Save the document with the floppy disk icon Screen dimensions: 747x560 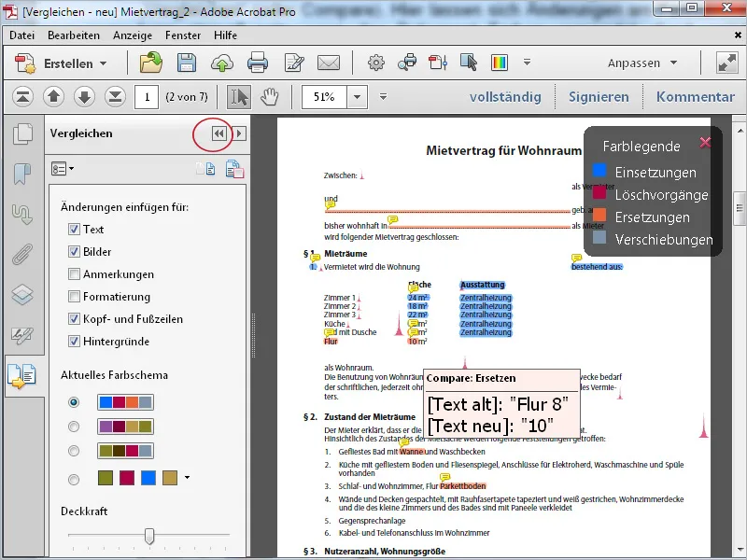[186, 63]
